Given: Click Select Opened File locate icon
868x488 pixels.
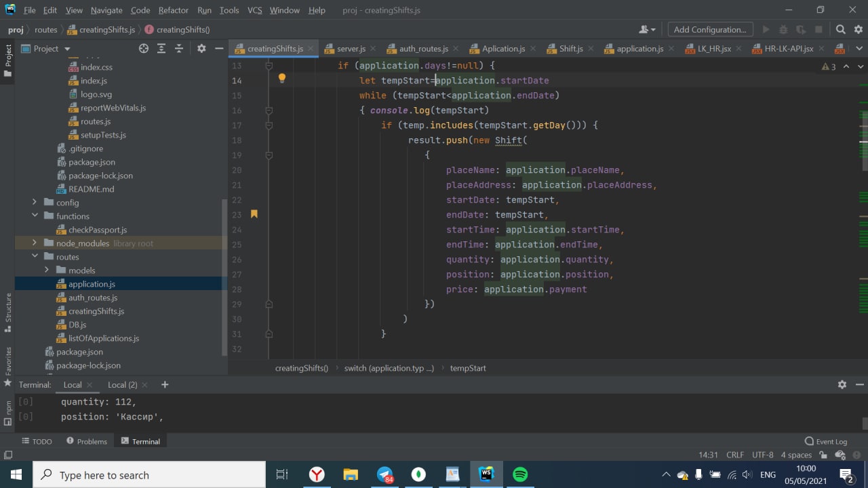Looking at the screenshot, I should (x=144, y=49).
